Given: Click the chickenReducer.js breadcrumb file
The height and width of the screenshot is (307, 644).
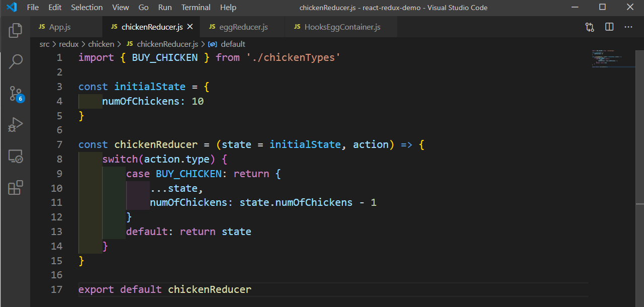Looking at the screenshot, I should click(x=162, y=44).
